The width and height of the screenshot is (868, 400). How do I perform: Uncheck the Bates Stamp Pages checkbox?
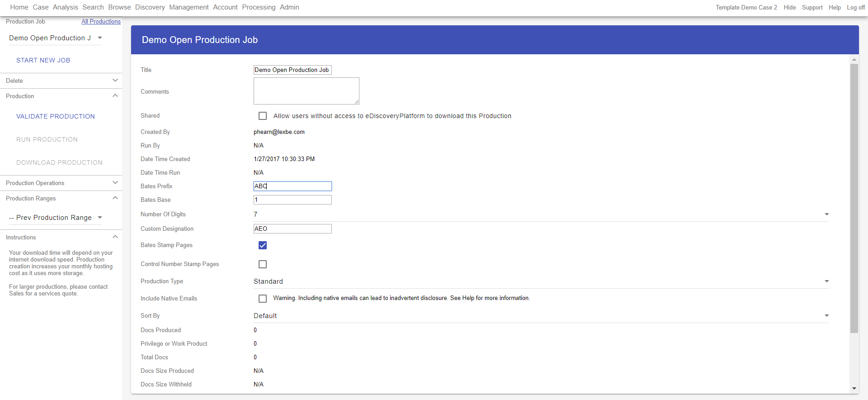(263, 245)
